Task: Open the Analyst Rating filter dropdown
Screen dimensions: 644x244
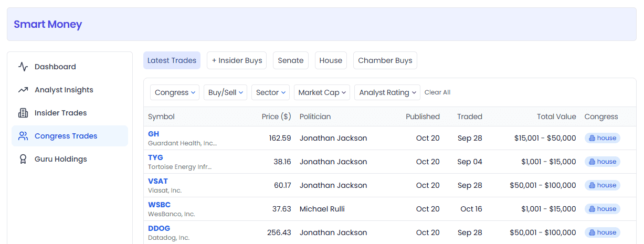Action: 387,92
